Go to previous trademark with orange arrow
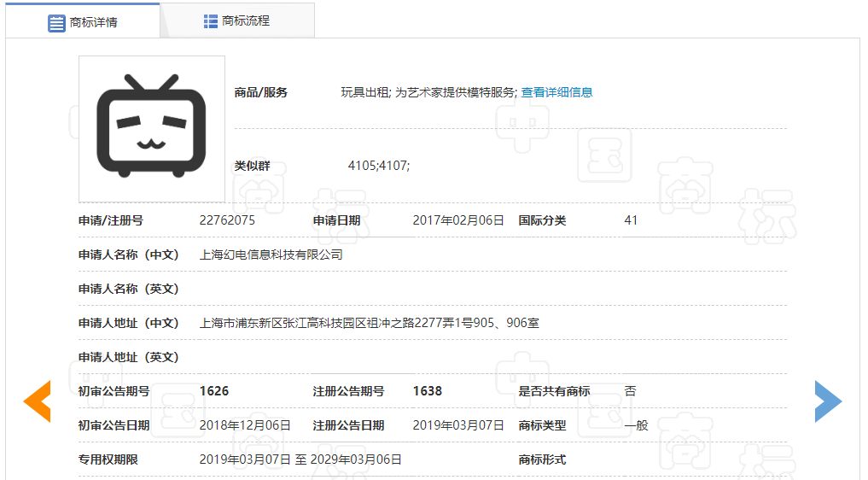Viewport: 868px width, 480px height. tap(37, 401)
